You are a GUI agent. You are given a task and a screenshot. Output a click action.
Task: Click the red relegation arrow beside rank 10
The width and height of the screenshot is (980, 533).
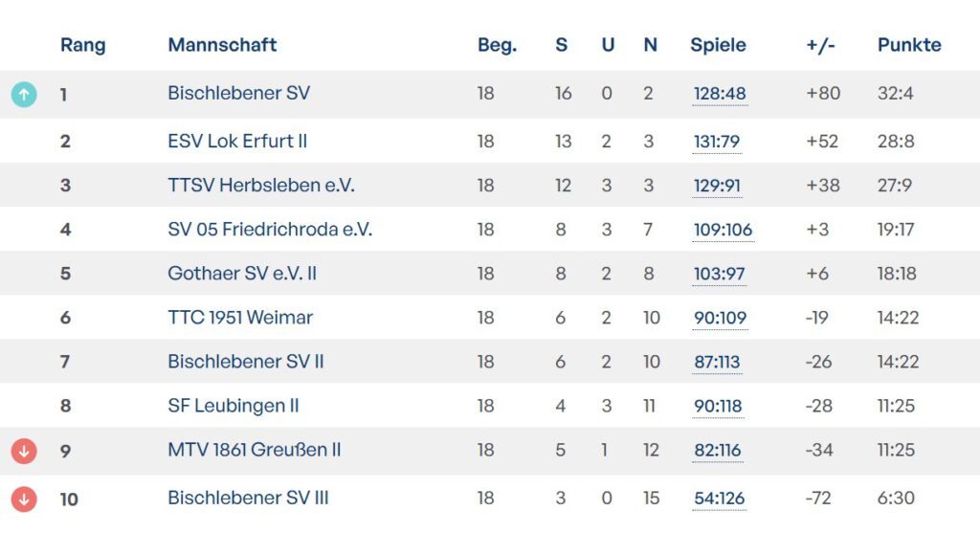pyautogui.click(x=24, y=499)
